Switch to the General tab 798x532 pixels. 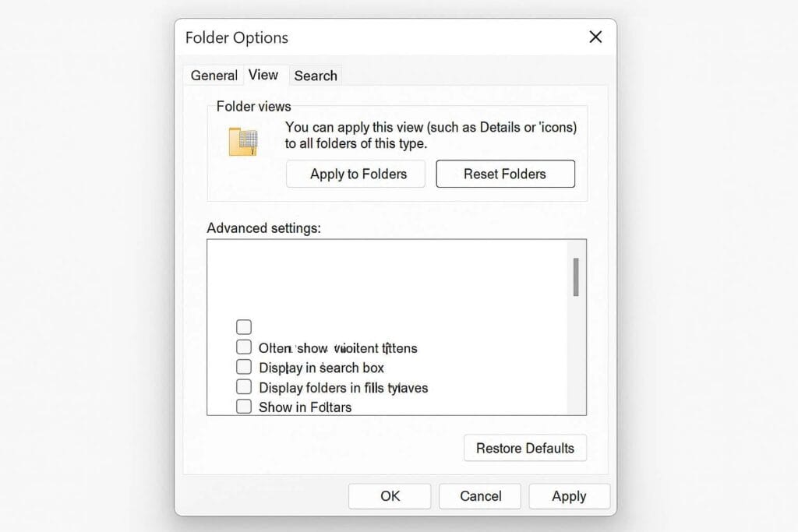tap(214, 76)
